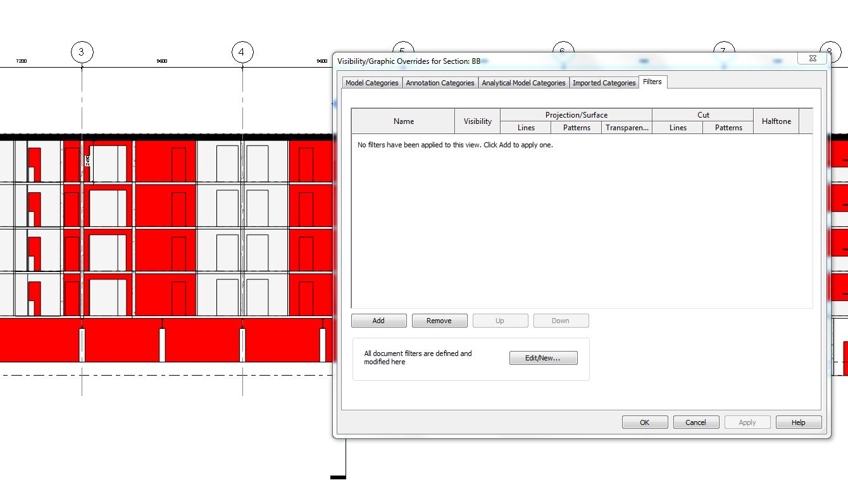
Task: Open Help for visibility overrides
Action: pos(799,422)
